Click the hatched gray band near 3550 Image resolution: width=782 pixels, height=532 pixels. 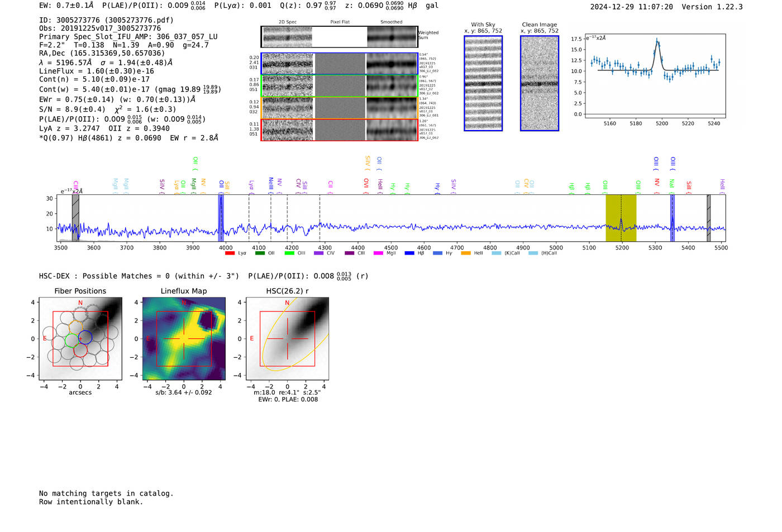pyautogui.click(x=75, y=218)
